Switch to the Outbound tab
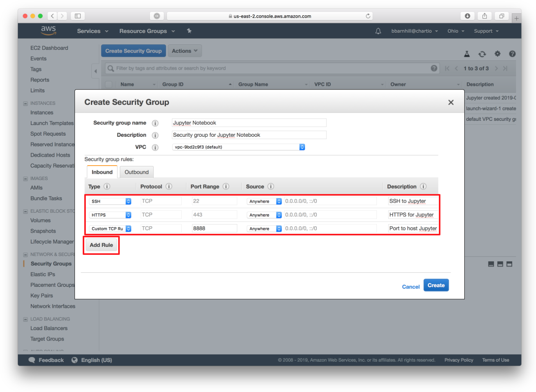This screenshot has height=392, width=536. click(137, 172)
